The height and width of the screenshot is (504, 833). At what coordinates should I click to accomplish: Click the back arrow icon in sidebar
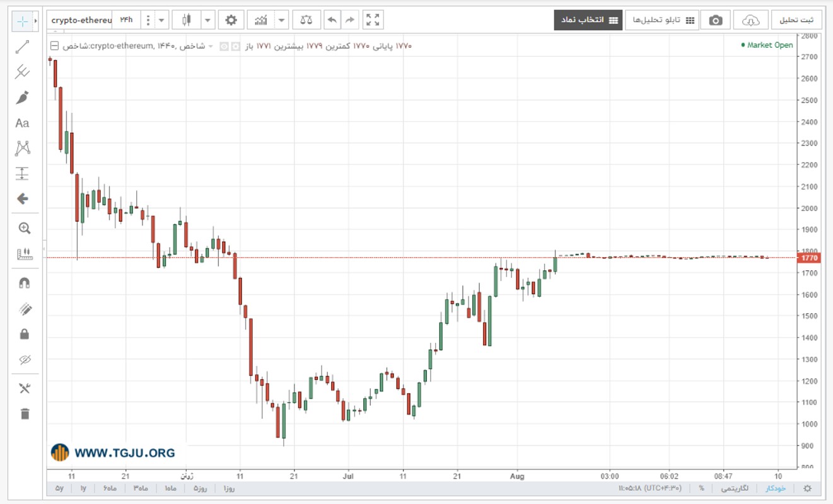(23, 199)
